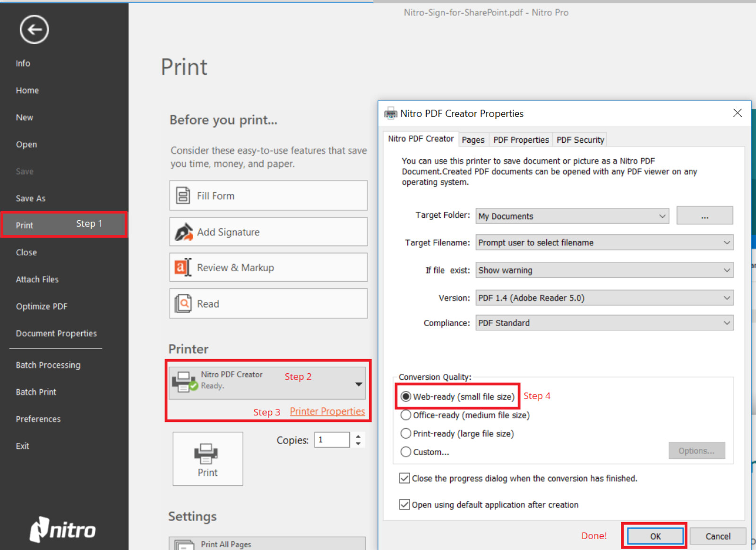This screenshot has height=550, width=756.
Task: Open the Version dropdown list
Action: (x=727, y=298)
